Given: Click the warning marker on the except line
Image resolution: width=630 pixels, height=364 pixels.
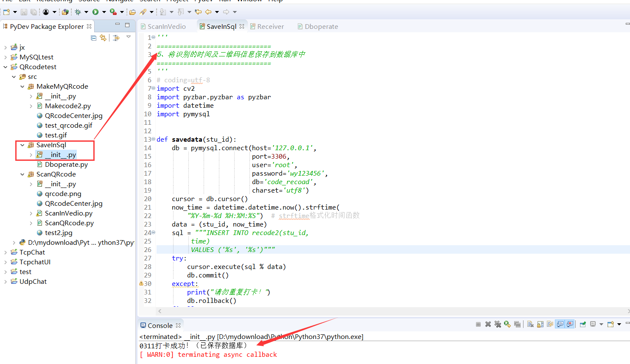Looking at the screenshot, I should [141, 283].
